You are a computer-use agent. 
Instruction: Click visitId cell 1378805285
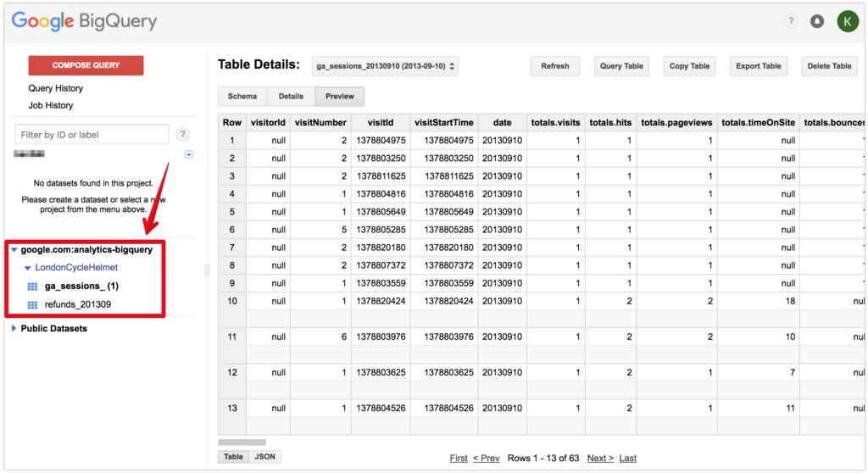pyautogui.click(x=381, y=230)
